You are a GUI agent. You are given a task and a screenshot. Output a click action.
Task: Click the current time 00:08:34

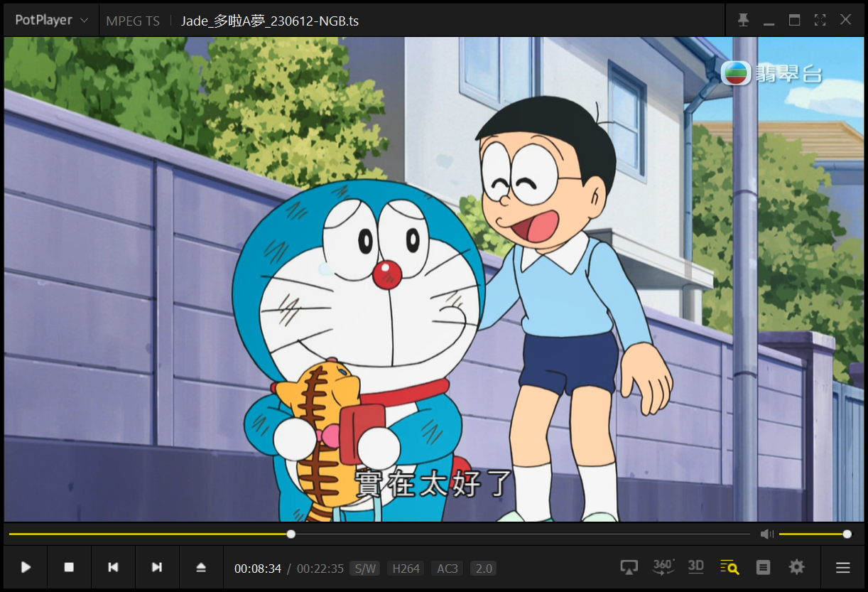click(258, 569)
